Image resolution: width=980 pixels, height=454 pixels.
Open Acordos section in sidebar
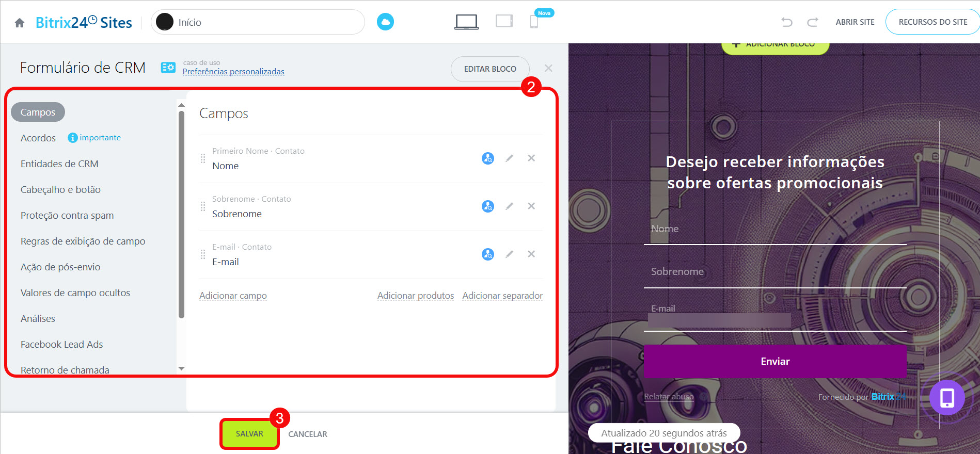[38, 138]
